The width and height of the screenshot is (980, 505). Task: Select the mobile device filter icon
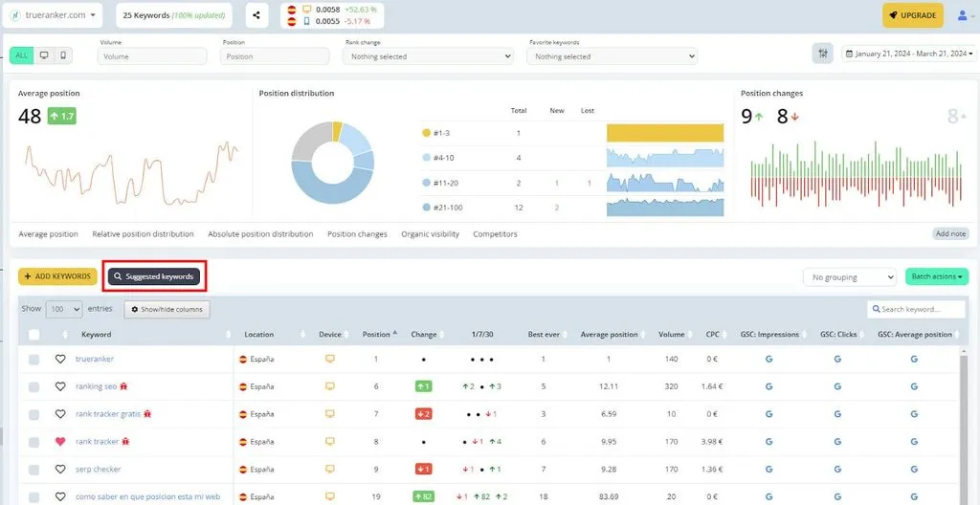click(63, 55)
